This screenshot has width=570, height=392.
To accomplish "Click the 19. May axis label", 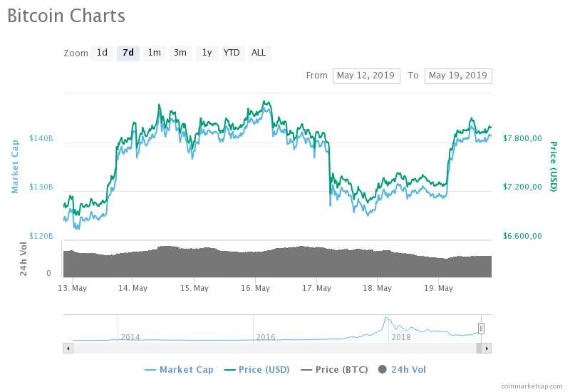I will coord(439,289).
